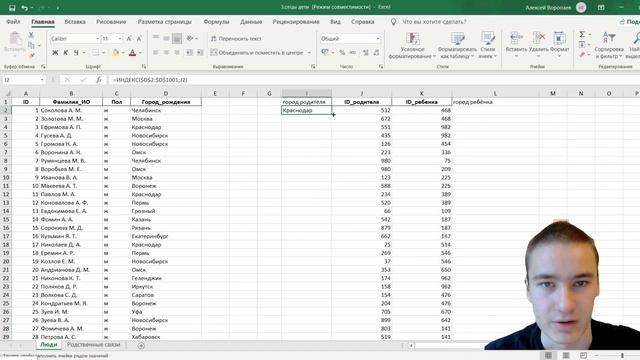
Task: Switch to Формулы ribbon tab
Action: pyautogui.click(x=216, y=22)
